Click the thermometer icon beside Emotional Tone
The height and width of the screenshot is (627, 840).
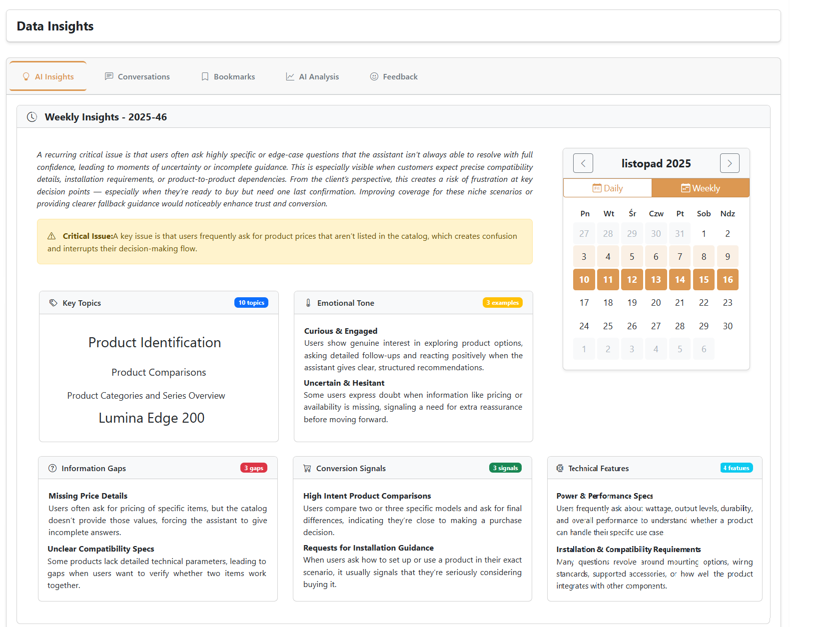(307, 302)
